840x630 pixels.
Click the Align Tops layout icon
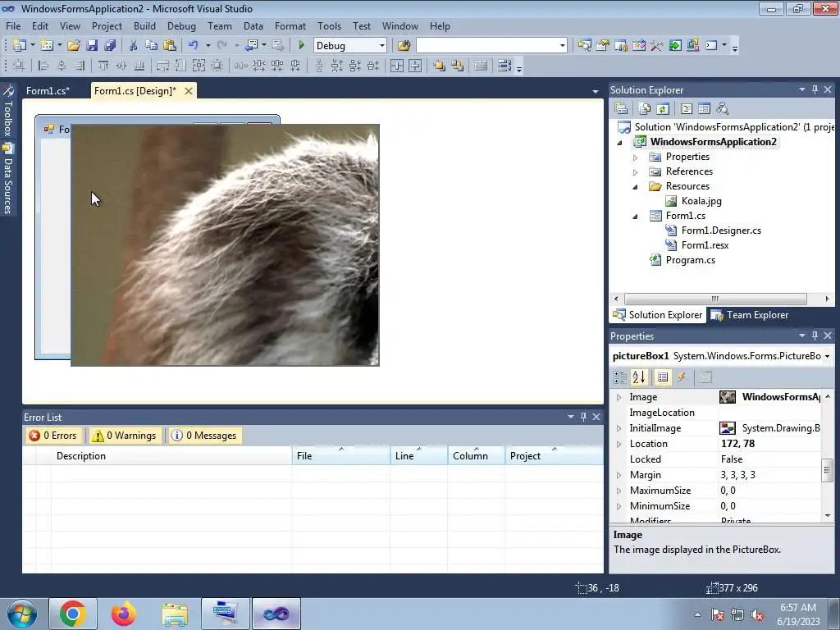point(103,66)
